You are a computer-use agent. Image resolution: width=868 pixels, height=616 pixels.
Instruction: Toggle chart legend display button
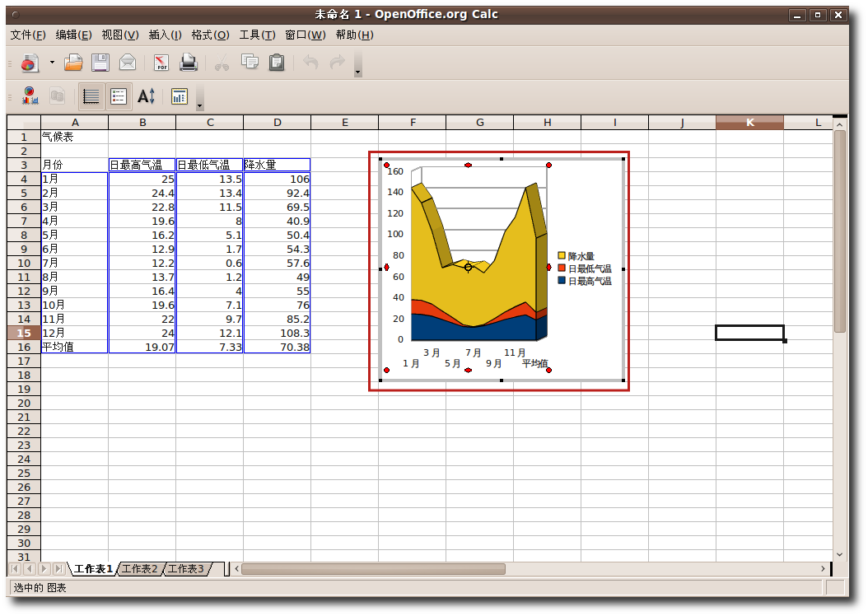click(x=119, y=96)
